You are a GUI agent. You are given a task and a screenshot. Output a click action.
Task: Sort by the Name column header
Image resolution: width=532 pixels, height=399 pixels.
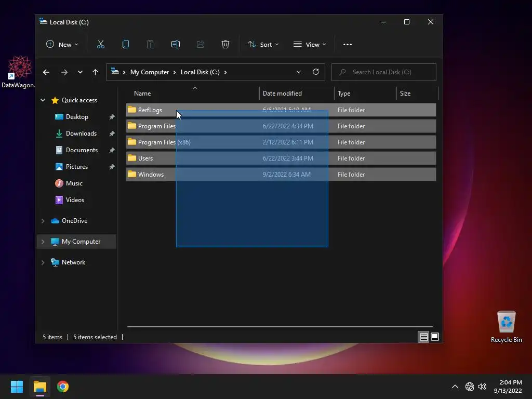point(193,94)
